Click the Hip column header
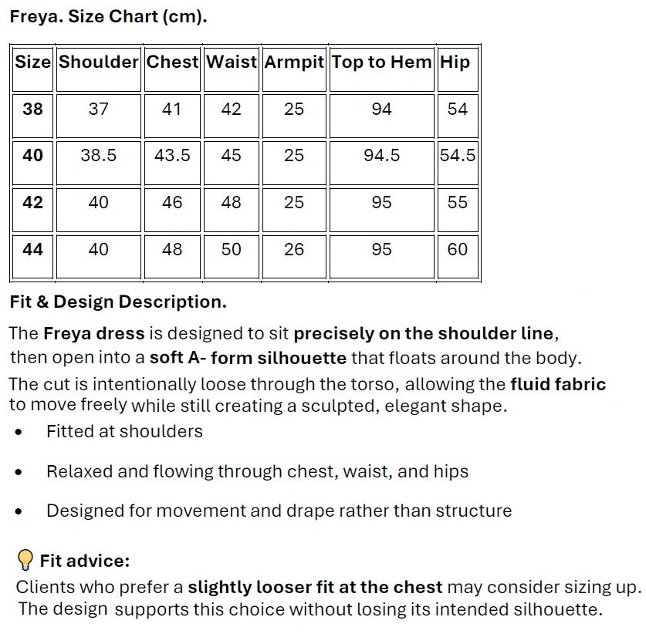 point(455,62)
